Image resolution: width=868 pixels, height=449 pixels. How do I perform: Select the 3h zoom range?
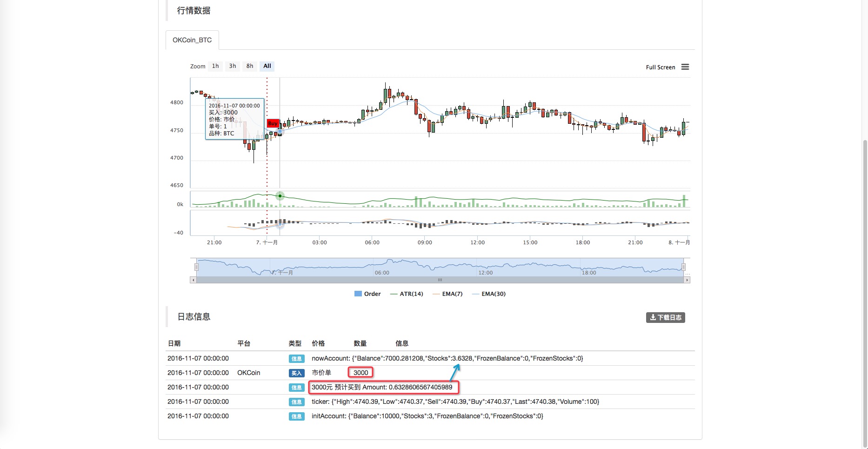point(233,66)
